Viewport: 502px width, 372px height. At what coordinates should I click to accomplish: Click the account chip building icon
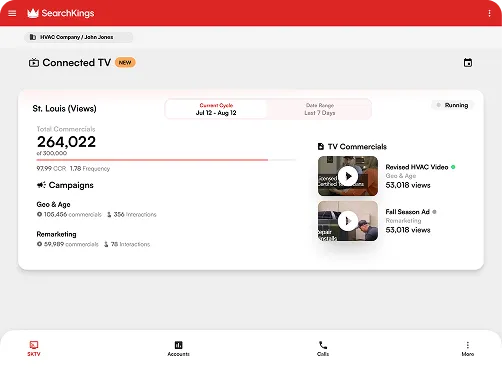coord(33,37)
